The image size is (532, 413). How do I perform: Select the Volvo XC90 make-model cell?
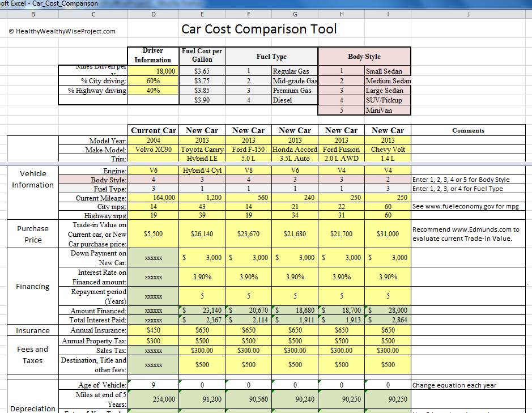click(x=154, y=150)
